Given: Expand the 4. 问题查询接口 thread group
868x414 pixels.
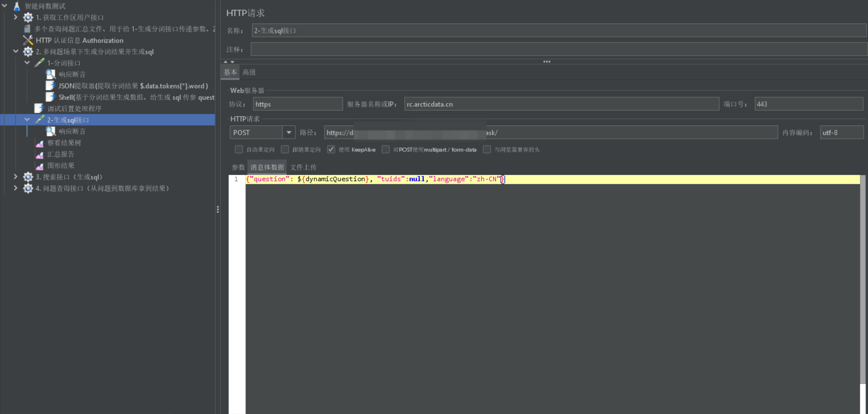Looking at the screenshot, I should (15, 188).
